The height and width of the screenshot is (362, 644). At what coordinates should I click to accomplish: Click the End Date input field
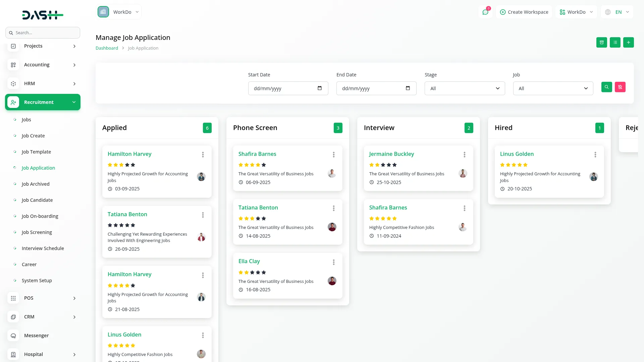369,88
